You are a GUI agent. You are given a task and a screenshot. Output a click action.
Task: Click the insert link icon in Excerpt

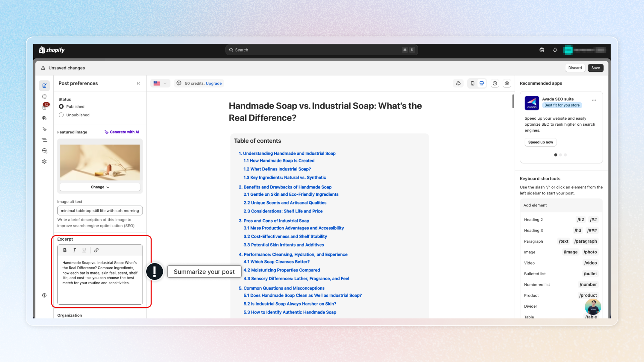point(96,250)
